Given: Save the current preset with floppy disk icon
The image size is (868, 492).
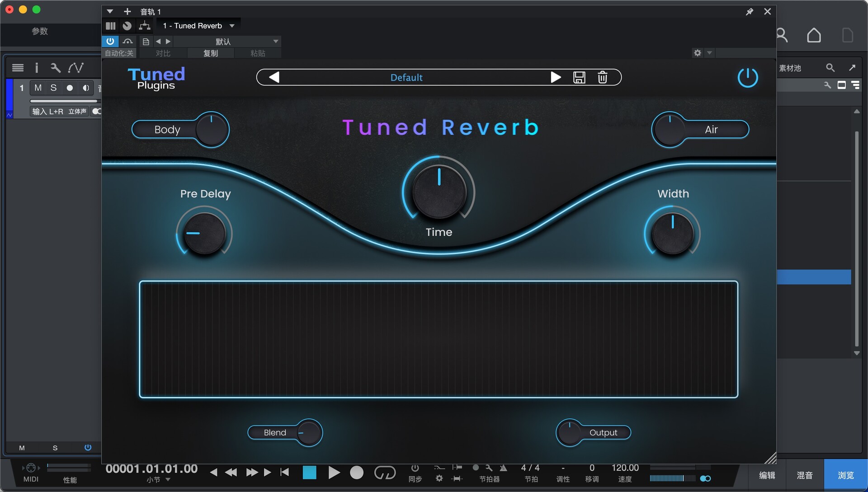Looking at the screenshot, I should click(579, 78).
